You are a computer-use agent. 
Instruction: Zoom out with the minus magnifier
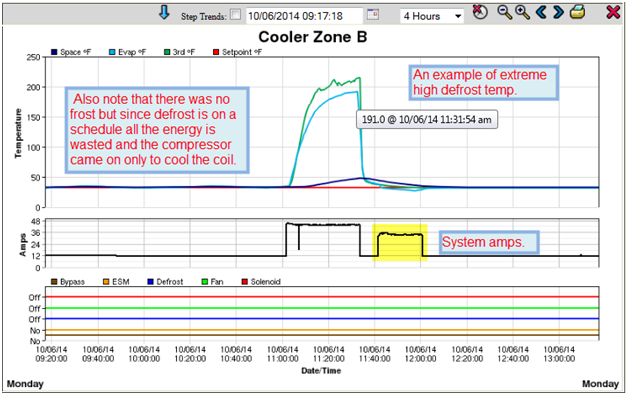(505, 12)
